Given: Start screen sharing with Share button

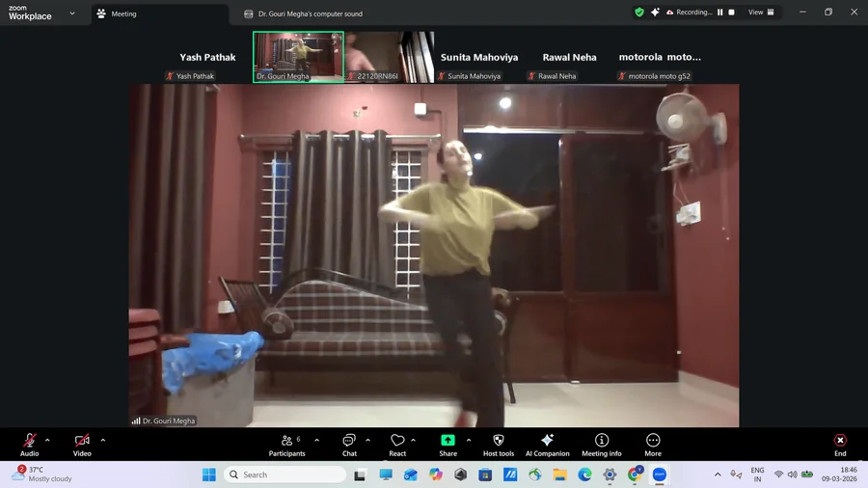Looking at the screenshot, I should tap(448, 445).
